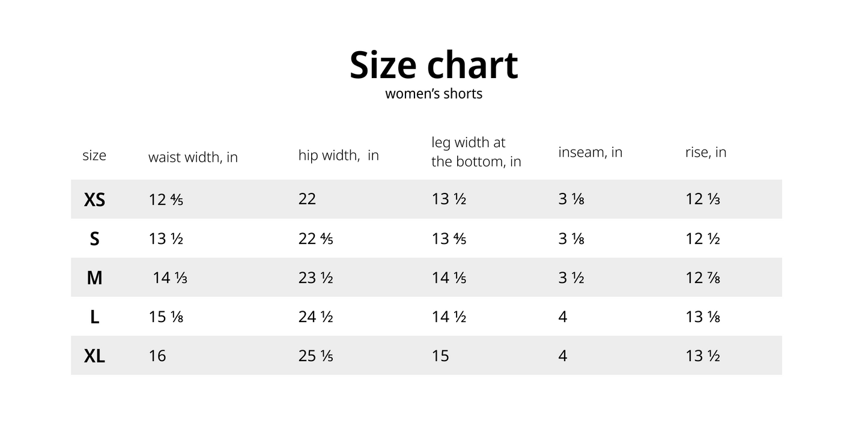Select the M inseam value 3 ½
This screenshot has height=426, width=868.
[x=571, y=278]
